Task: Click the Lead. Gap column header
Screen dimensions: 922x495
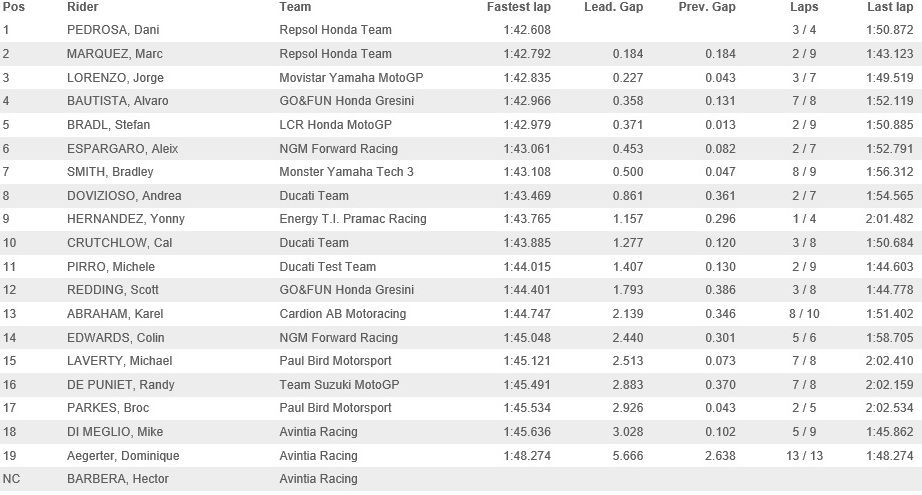Action: [613, 7]
